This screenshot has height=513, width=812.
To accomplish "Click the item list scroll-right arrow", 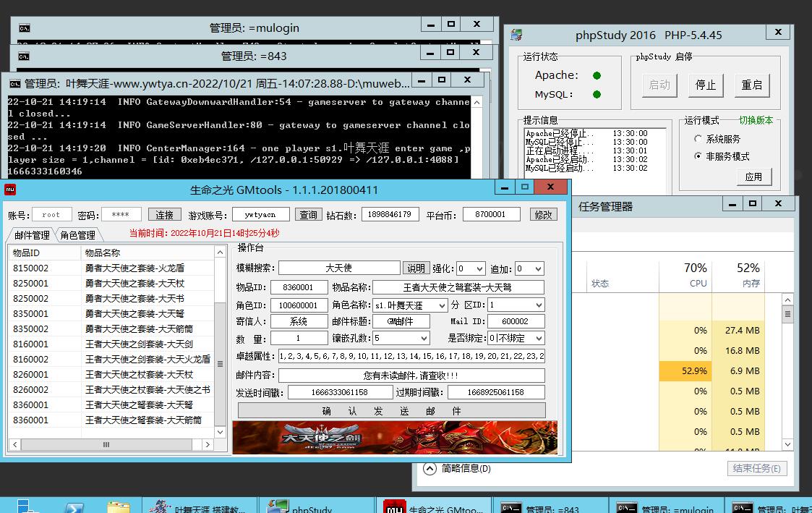I will pos(208,444).
